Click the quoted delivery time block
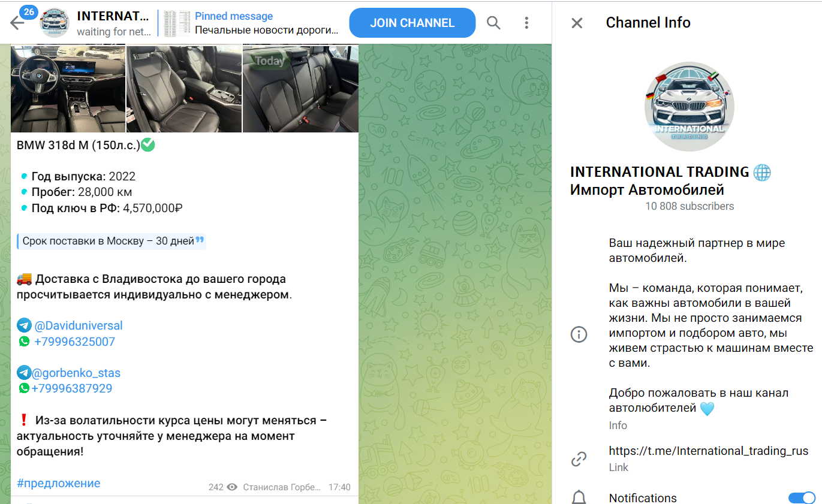The width and height of the screenshot is (822, 504). pos(112,241)
